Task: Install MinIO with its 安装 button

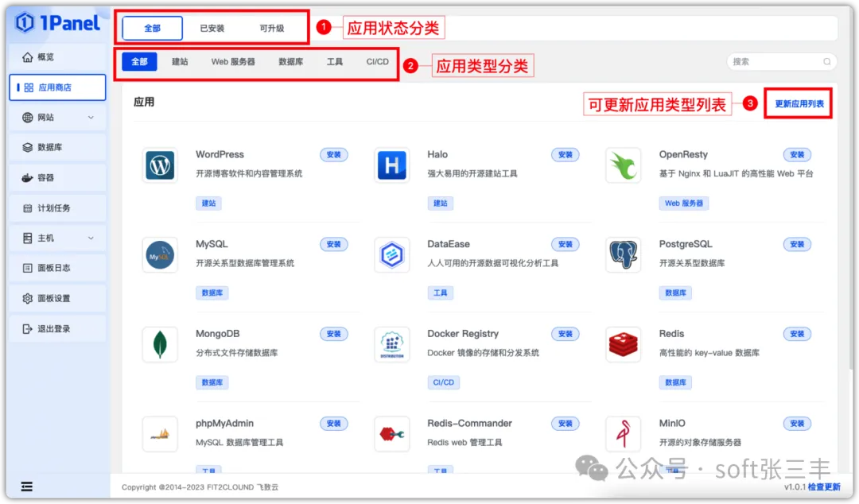Action: (797, 424)
